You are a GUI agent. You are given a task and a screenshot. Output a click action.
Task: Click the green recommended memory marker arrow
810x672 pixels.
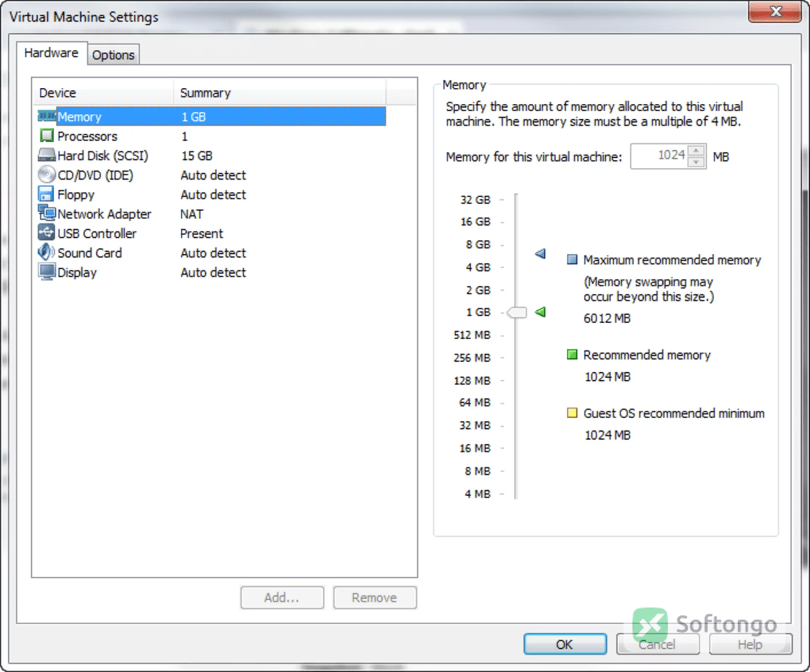tap(540, 312)
